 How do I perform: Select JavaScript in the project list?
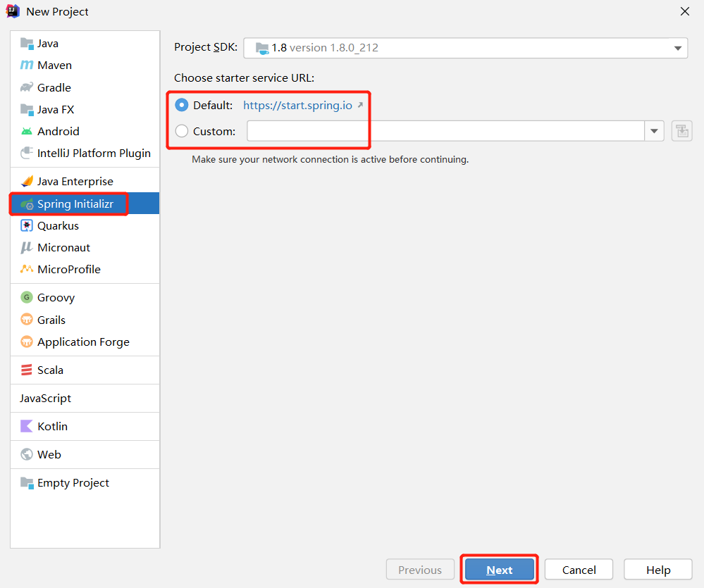click(x=45, y=399)
